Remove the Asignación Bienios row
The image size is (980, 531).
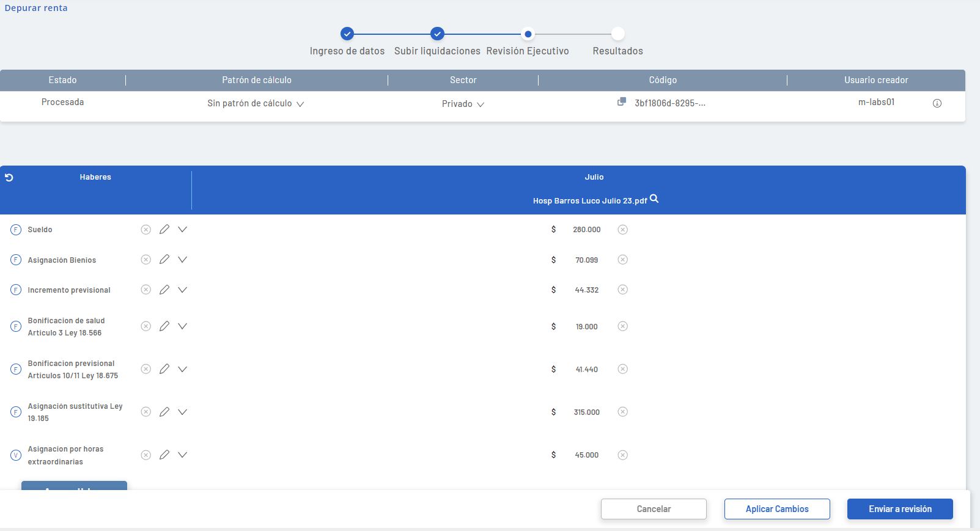click(146, 260)
